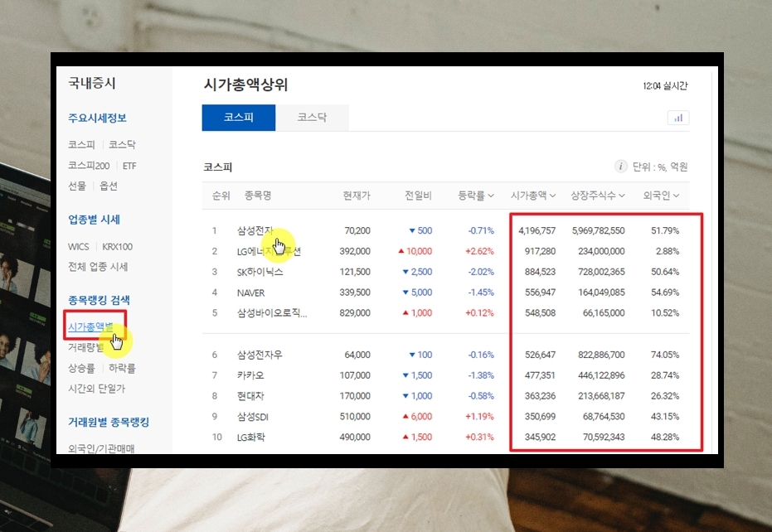Open 시간외 단일가 link

pos(96,389)
